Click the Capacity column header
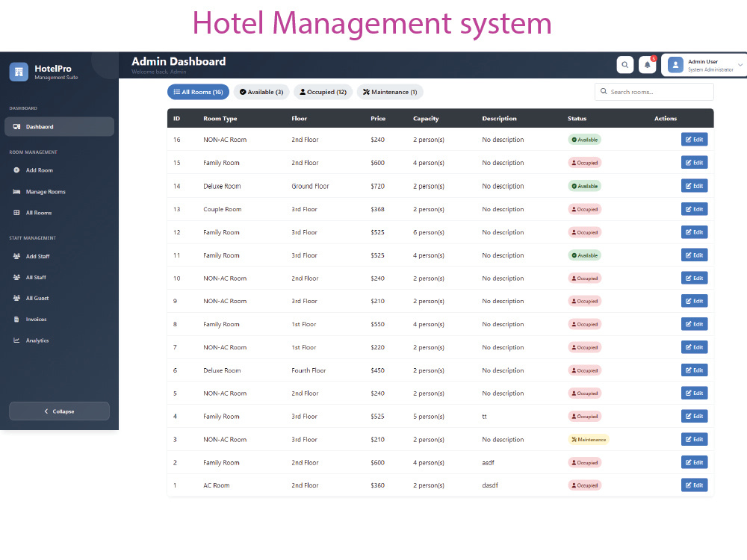Screen dimensions: 747x560 coord(426,119)
